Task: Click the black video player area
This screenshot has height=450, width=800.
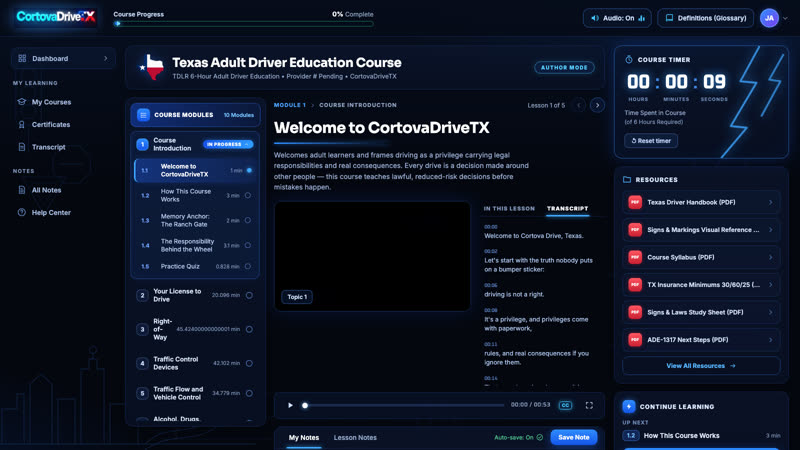Action: [372, 256]
